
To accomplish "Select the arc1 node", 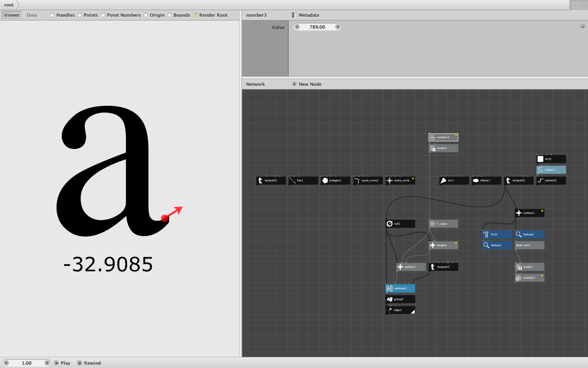I will point(454,181).
